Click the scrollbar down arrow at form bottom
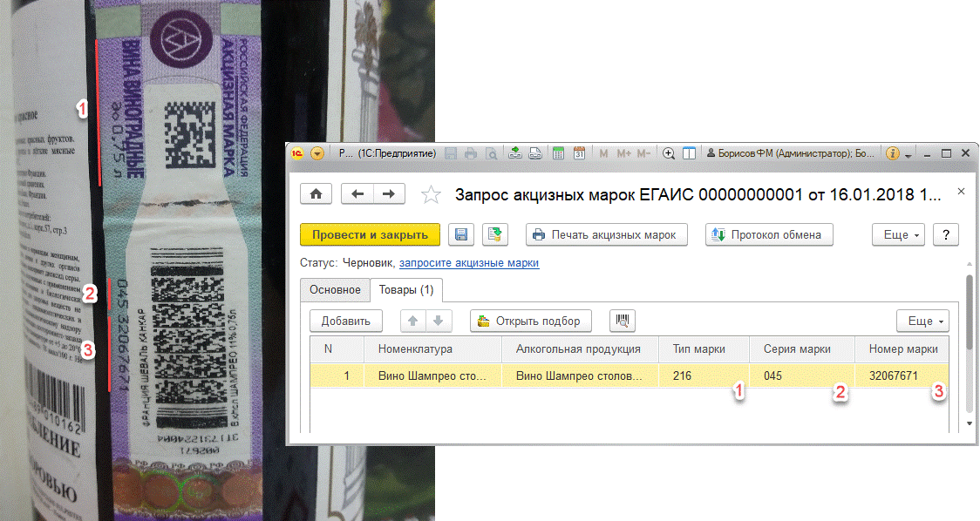 click(970, 423)
